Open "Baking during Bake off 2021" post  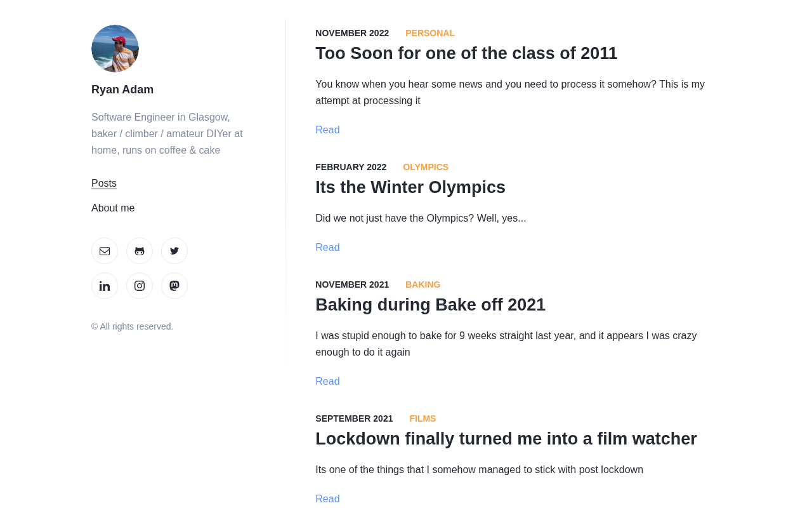430,305
